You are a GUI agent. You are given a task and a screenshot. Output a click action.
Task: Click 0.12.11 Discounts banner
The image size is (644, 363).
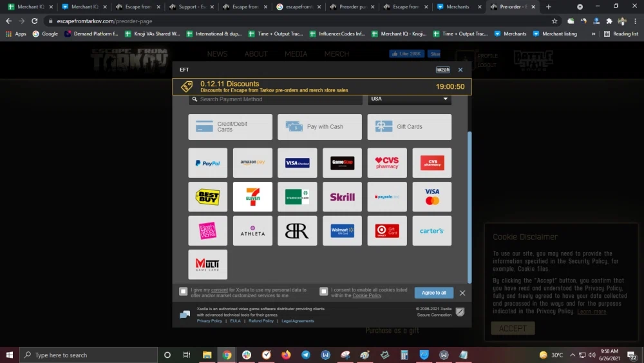321,87
